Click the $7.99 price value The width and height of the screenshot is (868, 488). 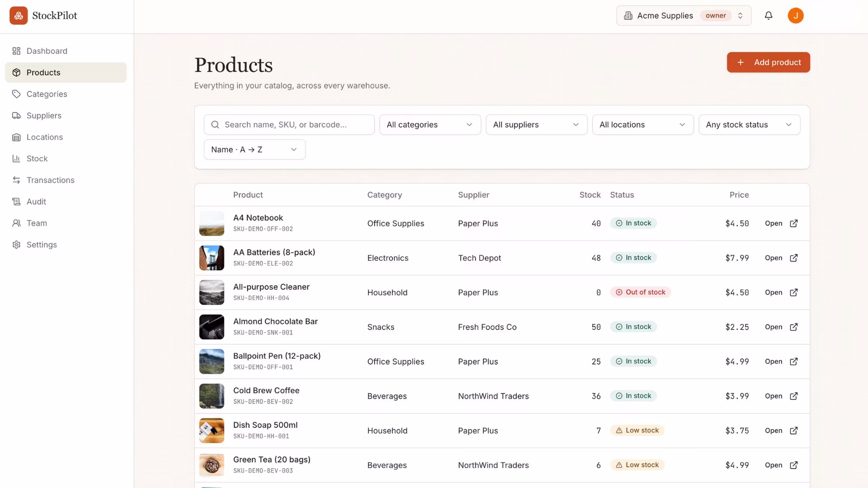coord(737,258)
